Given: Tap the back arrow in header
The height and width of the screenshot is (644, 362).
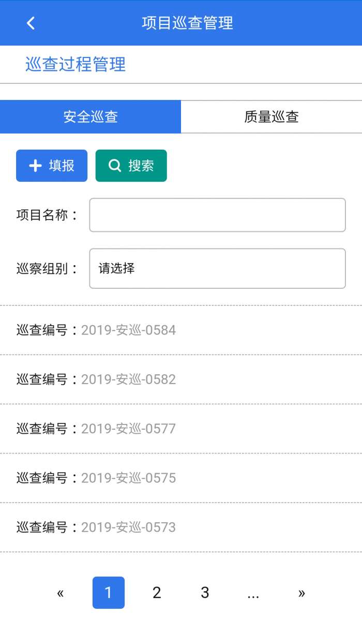Looking at the screenshot, I should (31, 23).
